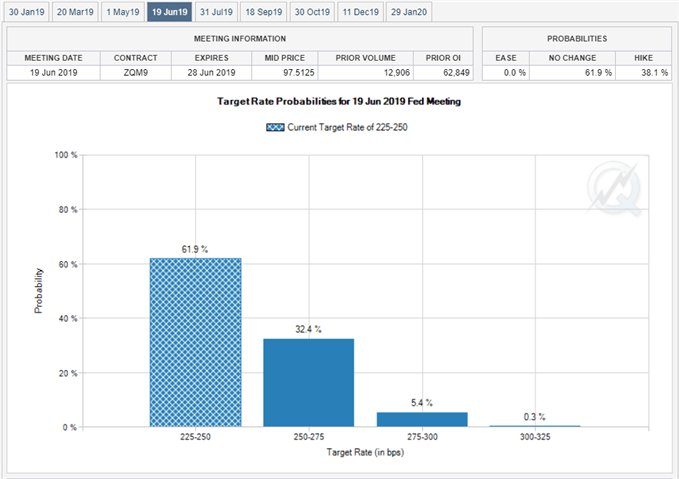Click the 'Target Rate (in bps)' axis title
679x479 pixels.
tap(365, 453)
